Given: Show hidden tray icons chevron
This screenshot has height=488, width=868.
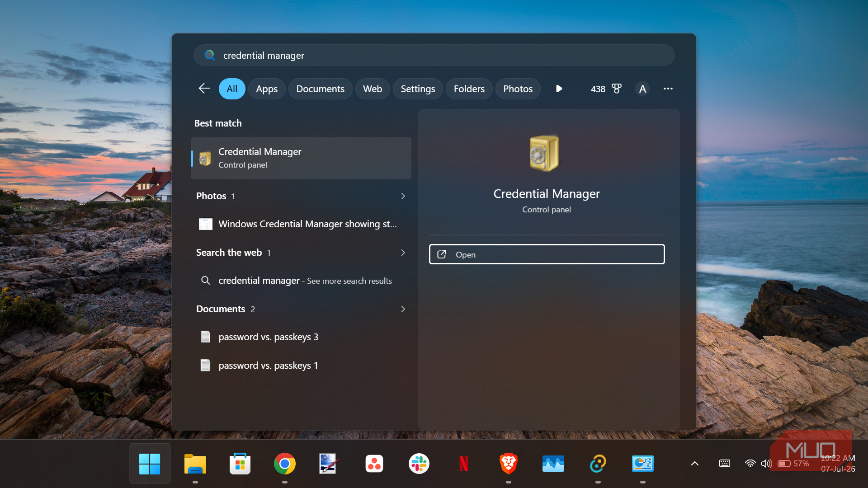Looking at the screenshot, I should (x=695, y=464).
